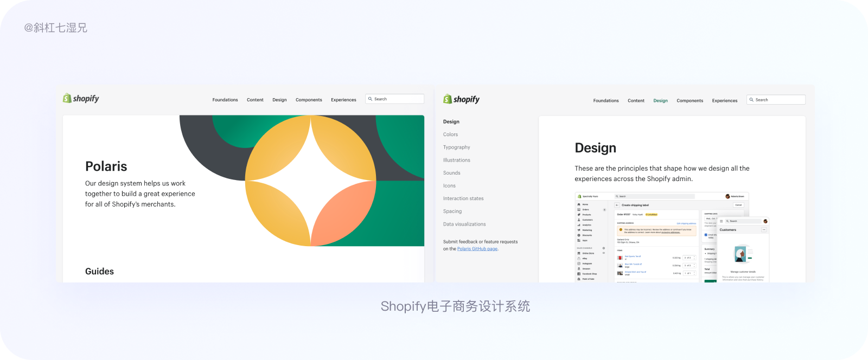Image resolution: width=868 pixels, height=360 pixels.
Task: Open Spacing in the Design sidebar
Action: pyautogui.click(x=452, y=211)
